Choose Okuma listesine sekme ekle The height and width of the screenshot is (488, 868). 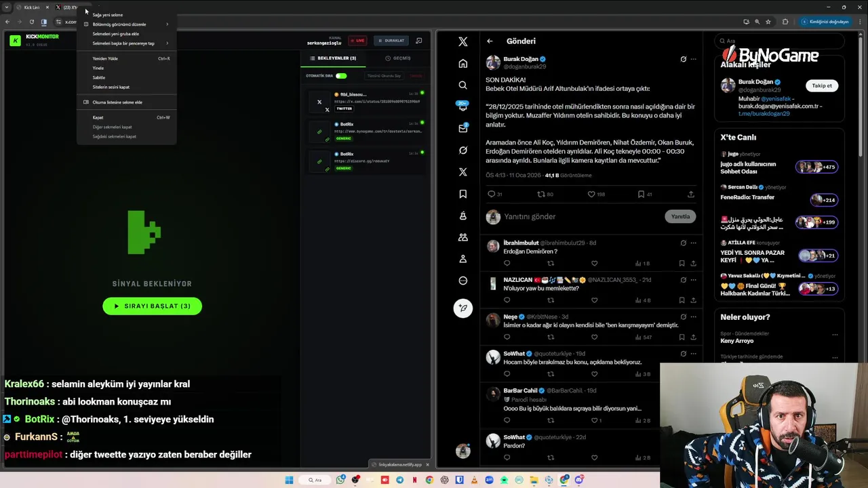126,102
